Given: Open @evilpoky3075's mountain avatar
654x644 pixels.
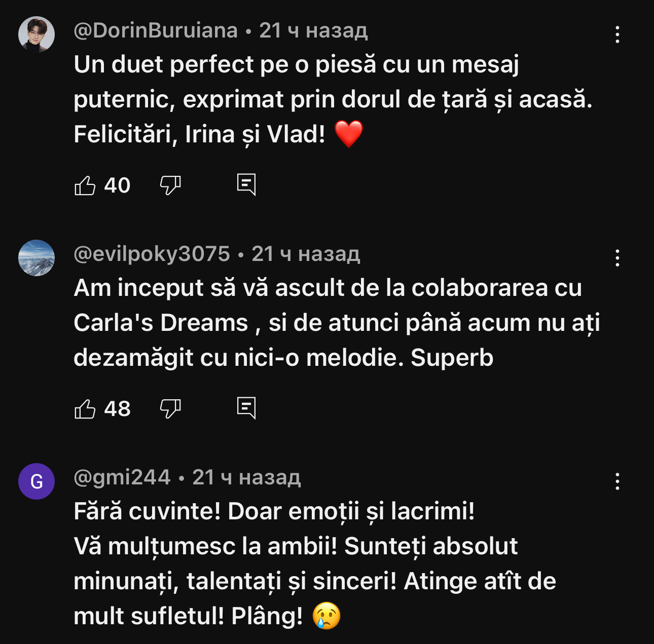Looking at the screenshot, I should (37, 258).
